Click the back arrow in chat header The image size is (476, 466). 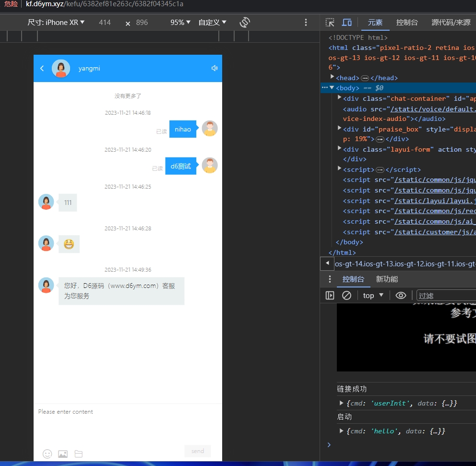[x=42, y=69]
